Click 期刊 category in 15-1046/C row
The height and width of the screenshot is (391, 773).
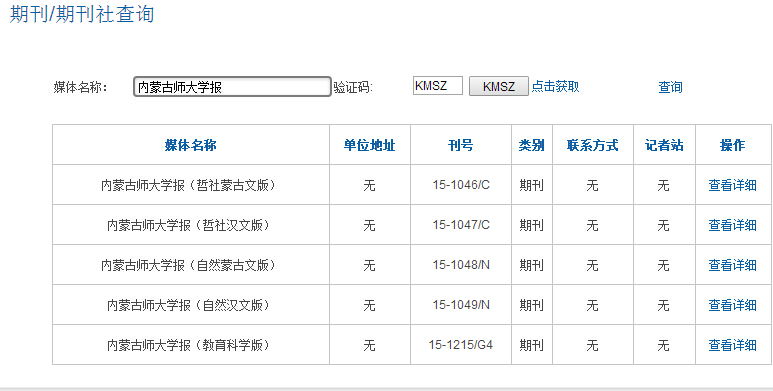pos(531,185)
